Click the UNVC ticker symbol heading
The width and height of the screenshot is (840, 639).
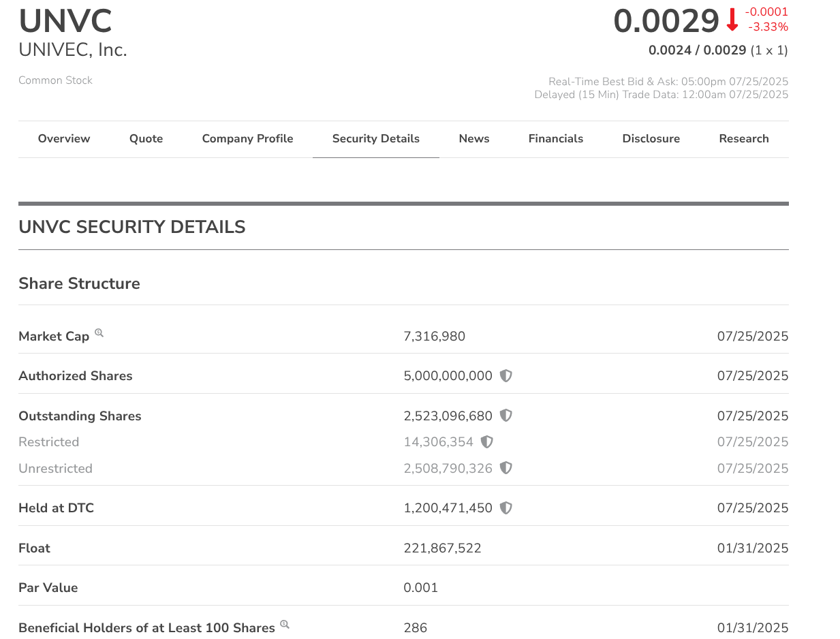[x=65, y=21]
